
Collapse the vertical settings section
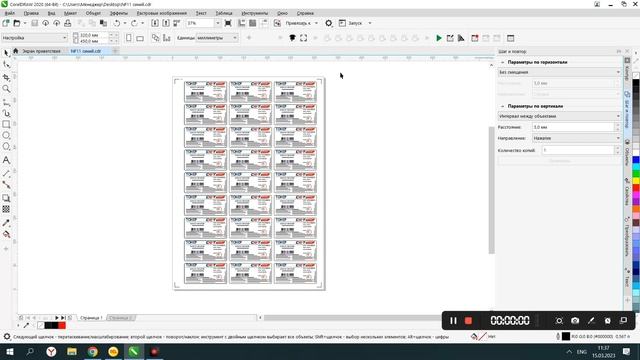(x=502, y=106)
